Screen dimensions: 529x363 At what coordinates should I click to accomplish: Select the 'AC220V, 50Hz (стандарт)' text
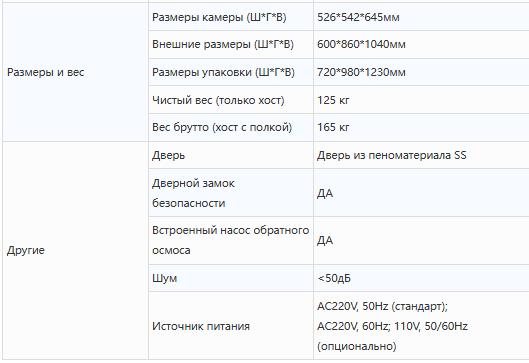[382, 306]
